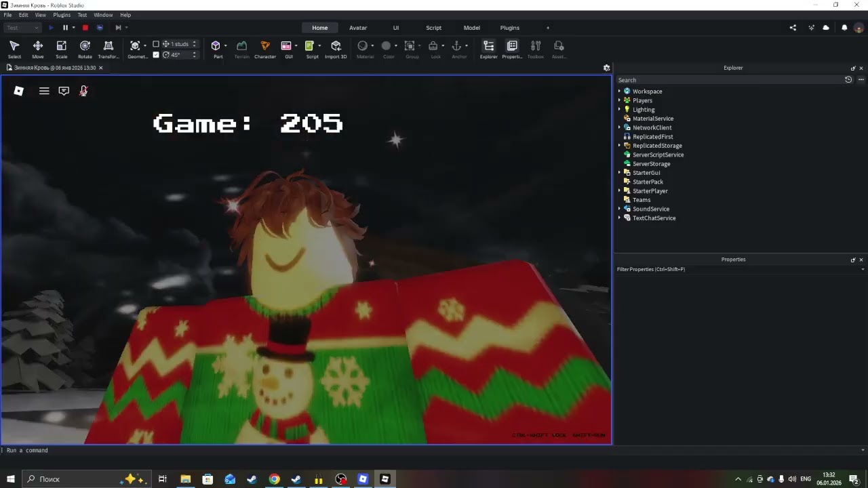The image size is (868, 488).
Task: Toggle the move snap studs checkbox
Action: tap(156, 44)
